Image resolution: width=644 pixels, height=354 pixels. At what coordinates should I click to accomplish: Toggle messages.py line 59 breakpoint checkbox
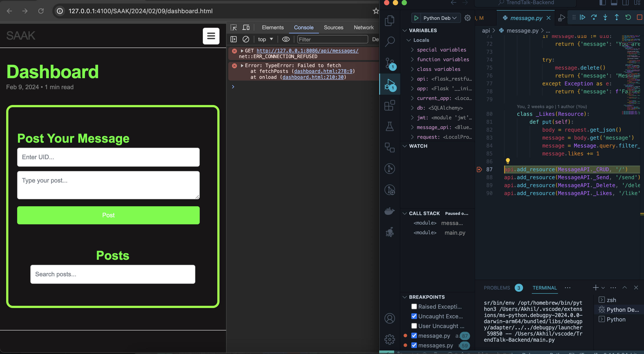click(414, 345)
